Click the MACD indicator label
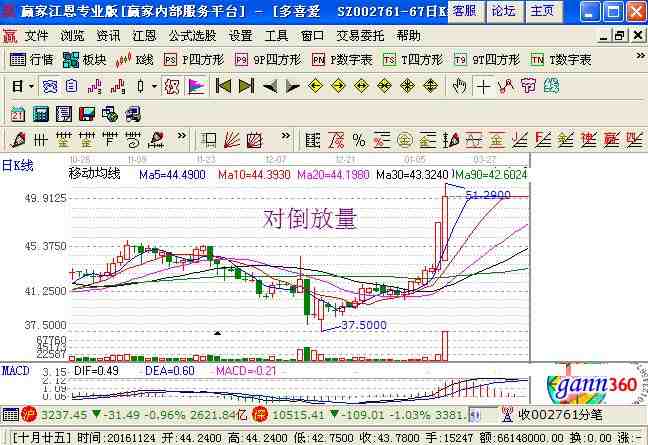The image size is (648, 445). click(x=15, y=371)
